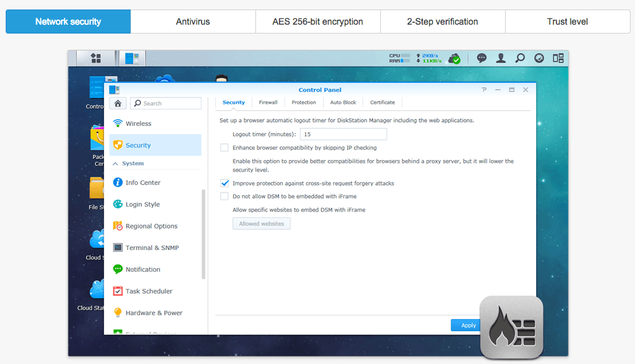Viewport: 635px width, 364px height.
Task: Open the user options person icon
Action: pyautogui.click(x=501, y=58)
